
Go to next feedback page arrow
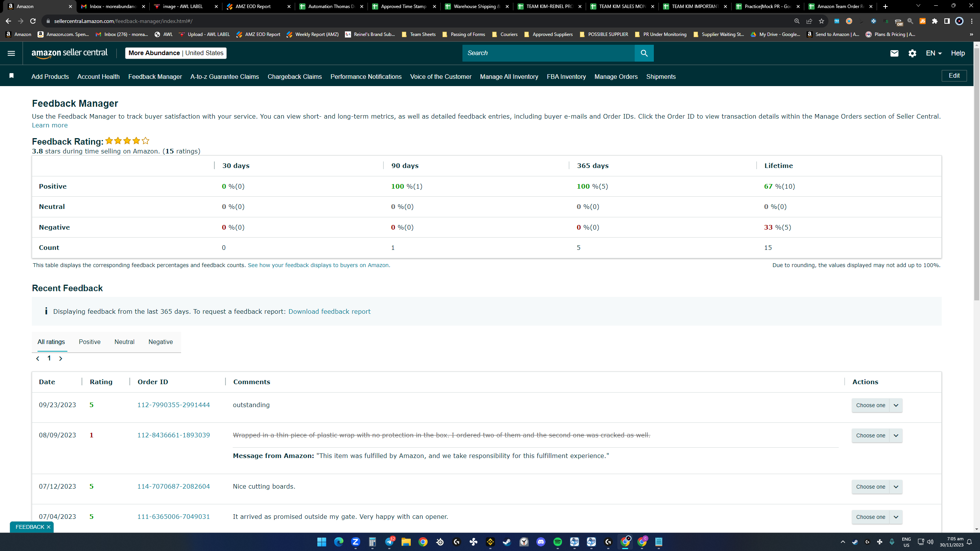tap(60, 359)
